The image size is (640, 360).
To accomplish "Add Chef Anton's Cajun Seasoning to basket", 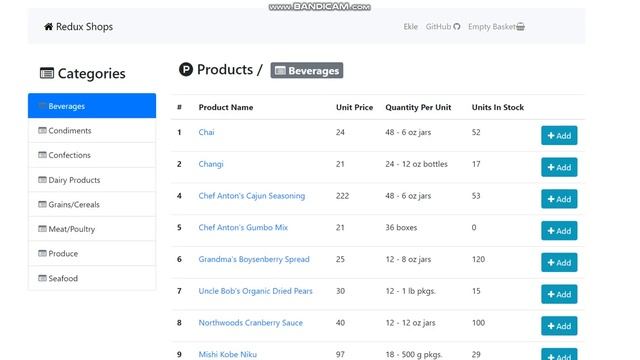I will 559,199.
